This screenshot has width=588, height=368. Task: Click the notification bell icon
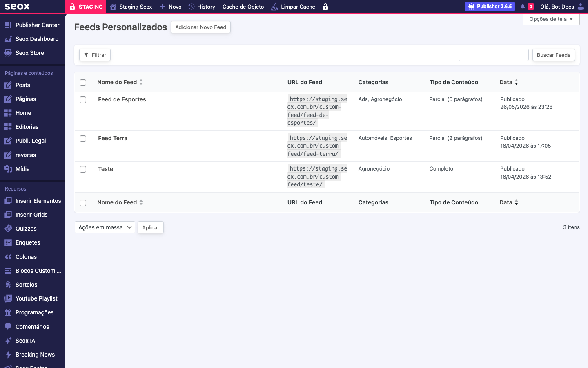click(523, 7)
